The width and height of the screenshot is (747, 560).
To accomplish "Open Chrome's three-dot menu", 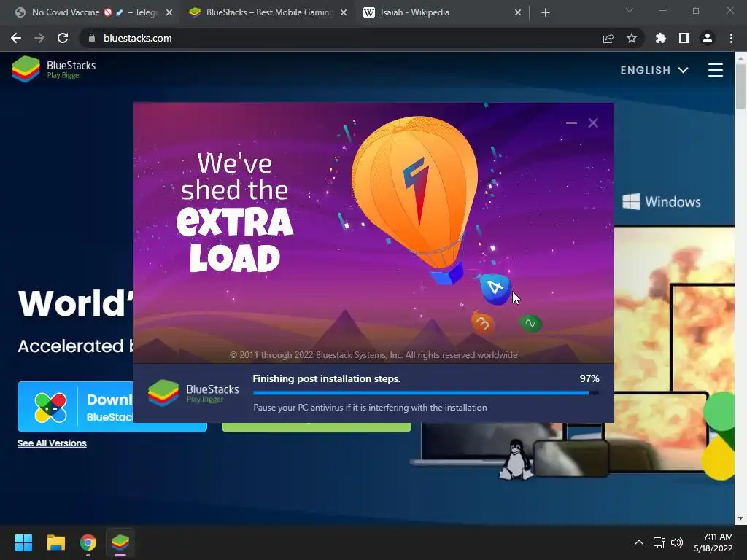I will coord(731,38).
